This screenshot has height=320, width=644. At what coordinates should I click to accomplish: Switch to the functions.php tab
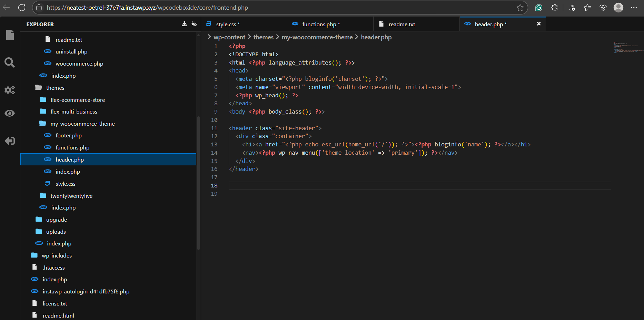coord(330,24)
